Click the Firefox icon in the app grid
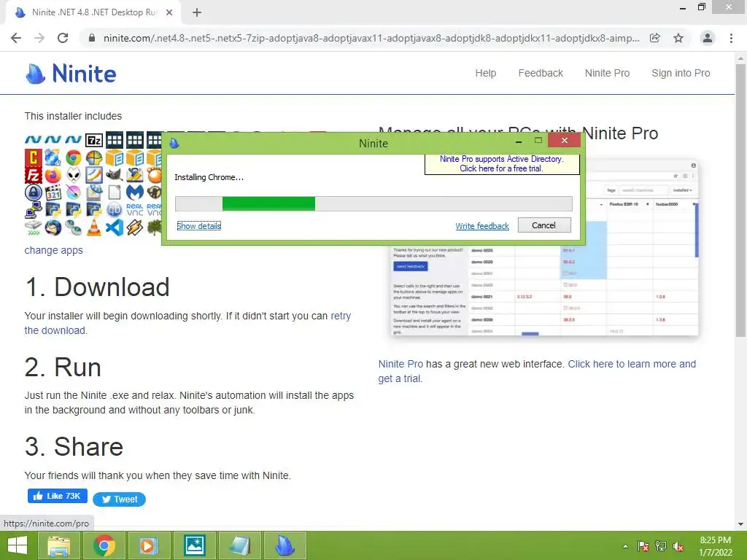 pyautogui.click(x=53, y=175)
